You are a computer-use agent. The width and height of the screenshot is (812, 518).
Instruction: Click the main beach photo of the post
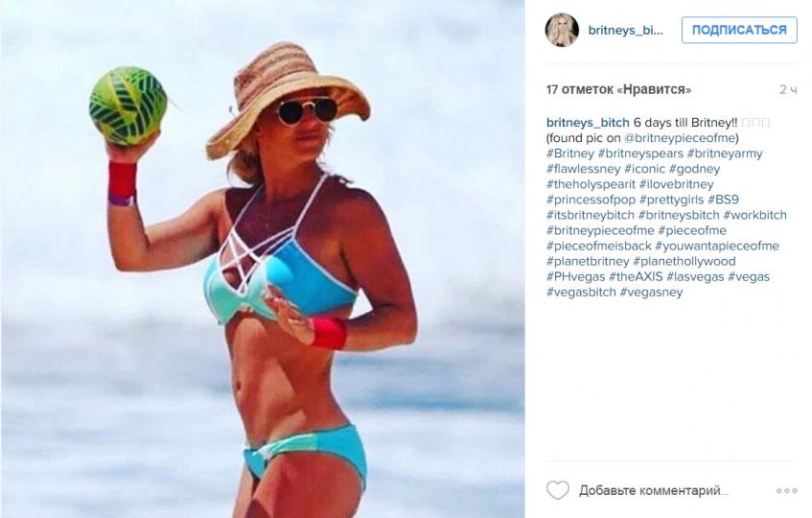[263, 259]
